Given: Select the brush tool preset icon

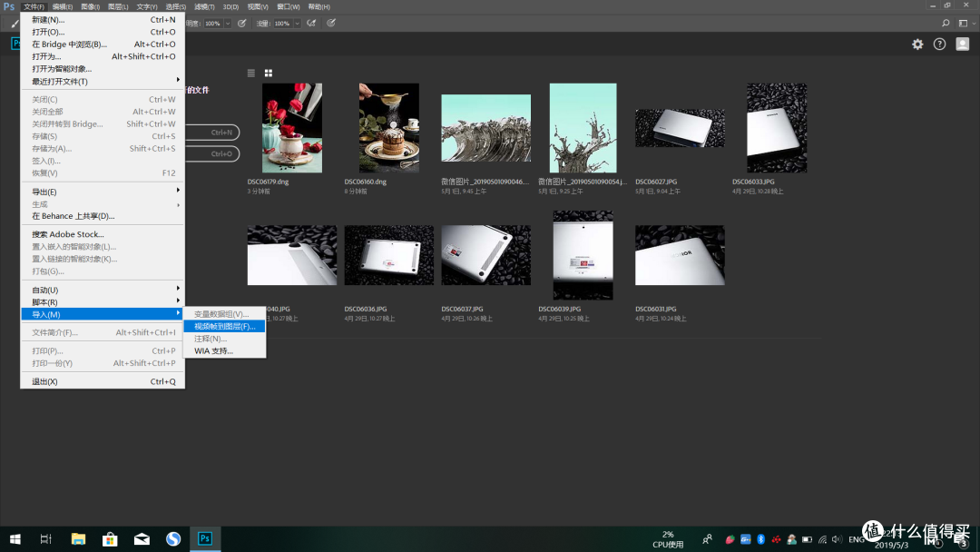Looking at the screenshot, I should pos(15,24).
